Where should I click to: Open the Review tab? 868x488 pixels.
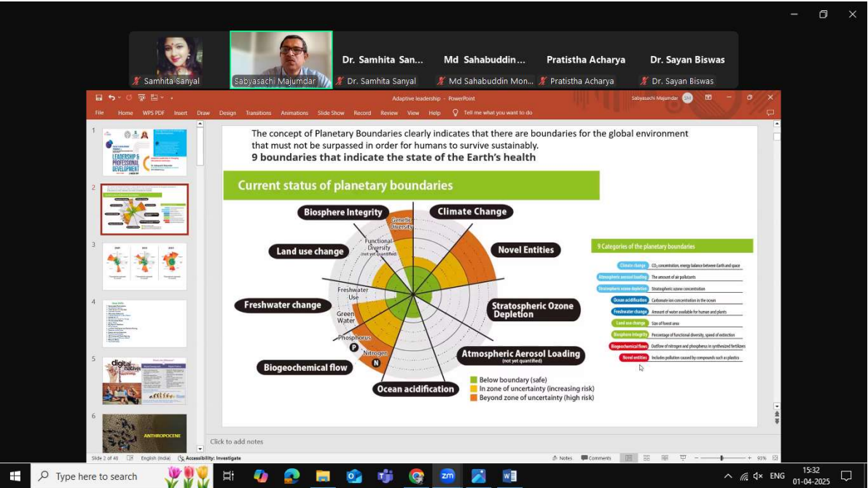pyautogui.click(x=389, y=113)
